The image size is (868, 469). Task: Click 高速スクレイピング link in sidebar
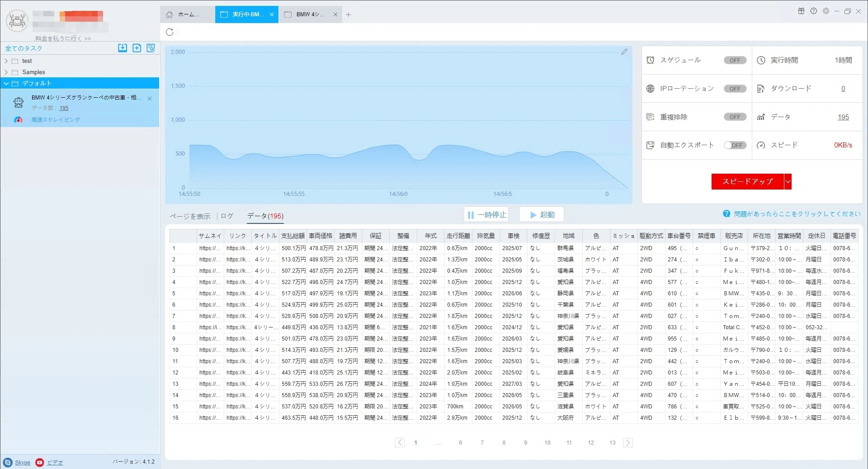56,120
